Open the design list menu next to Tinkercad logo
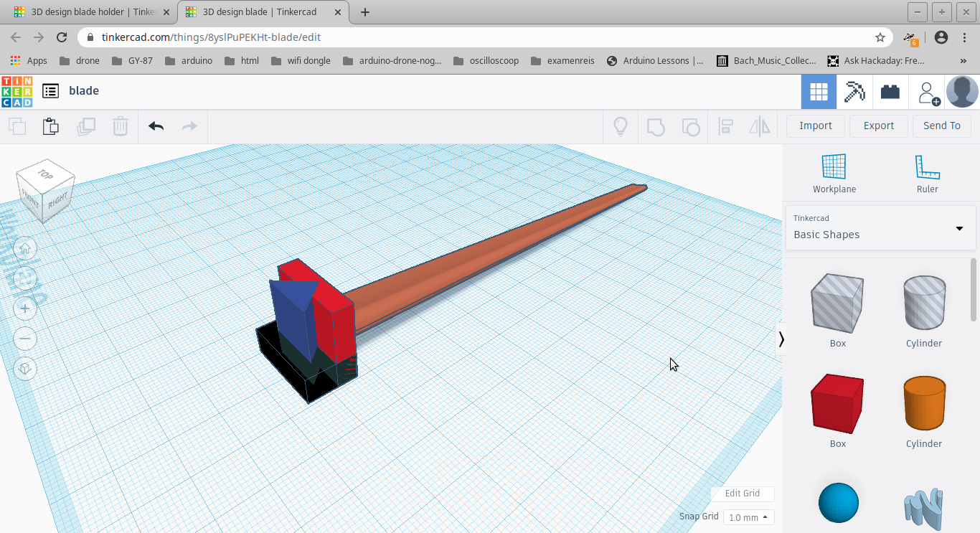980x533 pixels. tap(50, 90)
